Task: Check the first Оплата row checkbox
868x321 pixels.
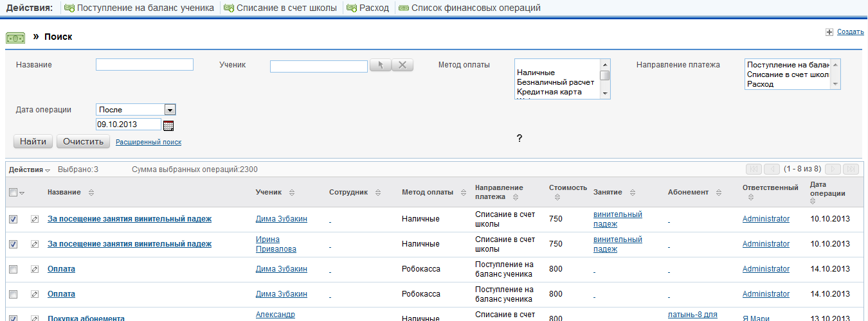Action: [14, 269]
